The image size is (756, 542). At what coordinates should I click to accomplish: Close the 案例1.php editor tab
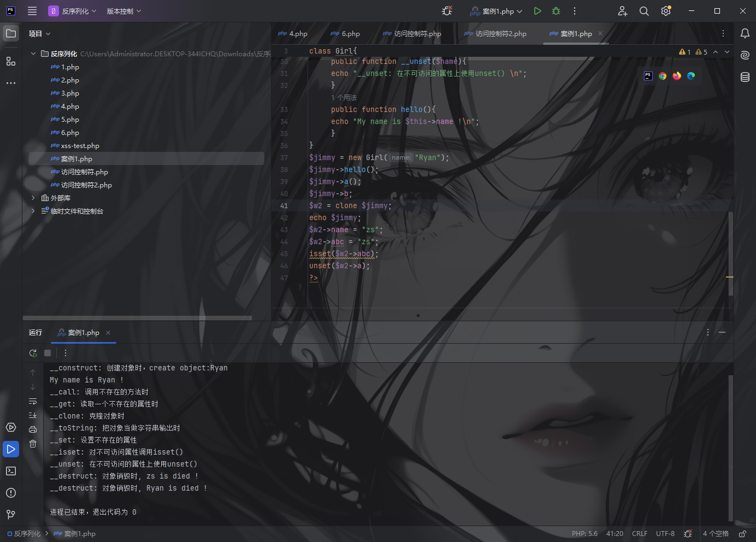point(600,33)
